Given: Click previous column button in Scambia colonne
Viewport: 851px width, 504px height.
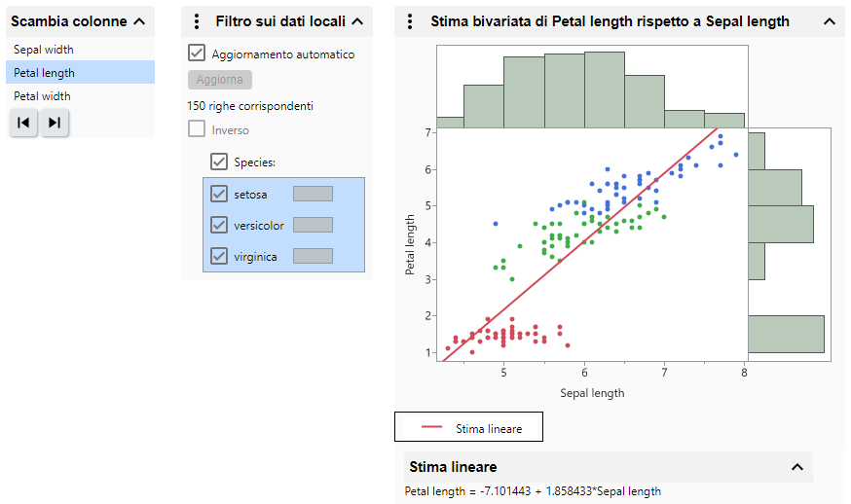Looking at the screenshot, I should coord(23,123).
